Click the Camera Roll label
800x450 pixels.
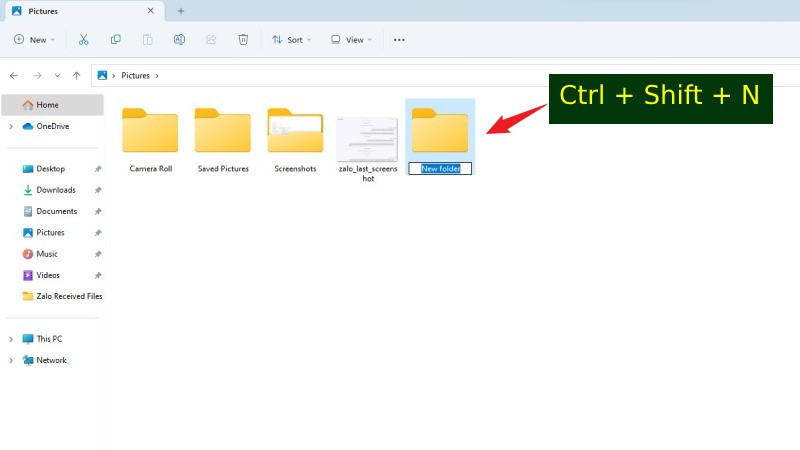click(x=151, y=169)
